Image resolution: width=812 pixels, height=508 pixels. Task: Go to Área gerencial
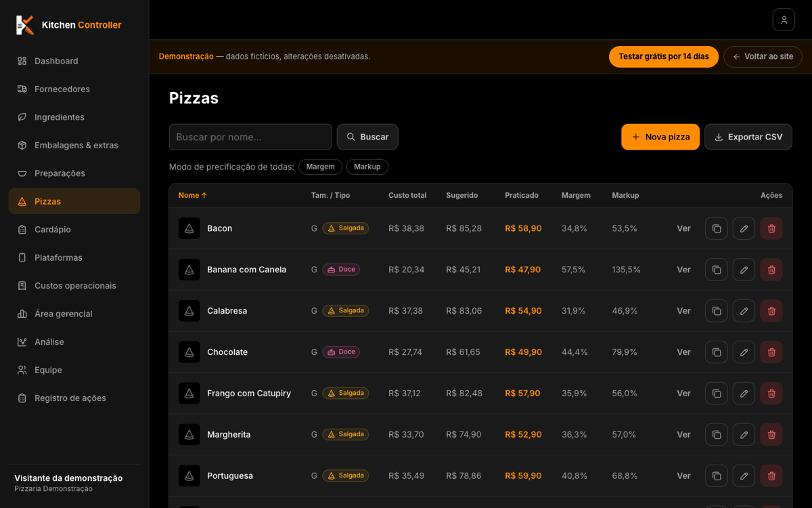tap(74, 314)
